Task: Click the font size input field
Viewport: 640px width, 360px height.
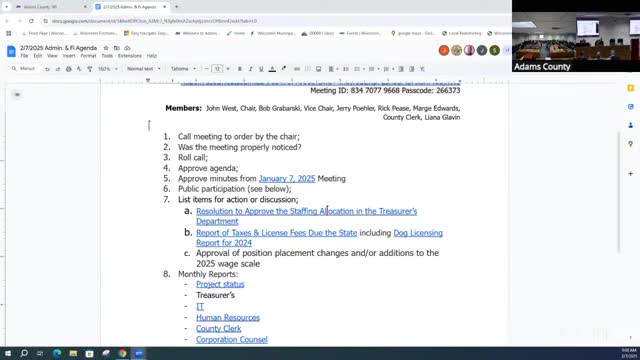Action: pyautogui.click(x=217, y=69)
